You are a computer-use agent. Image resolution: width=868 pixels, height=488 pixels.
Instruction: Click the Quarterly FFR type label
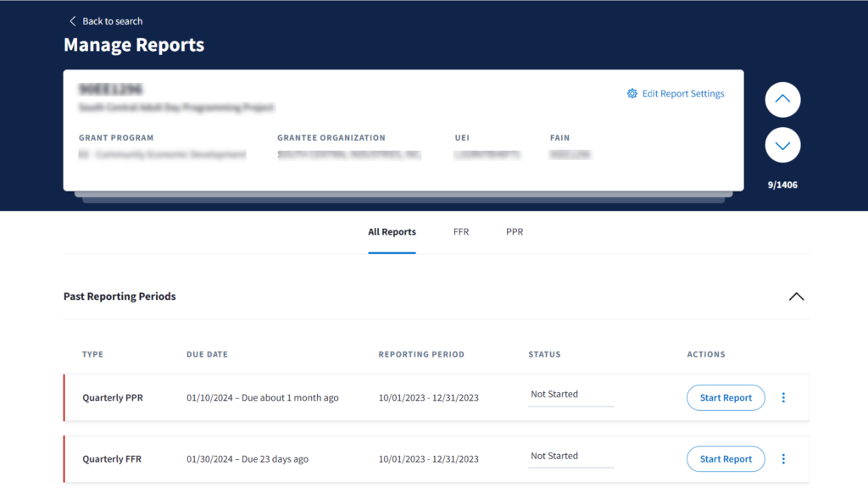click(x=112, y=459)
